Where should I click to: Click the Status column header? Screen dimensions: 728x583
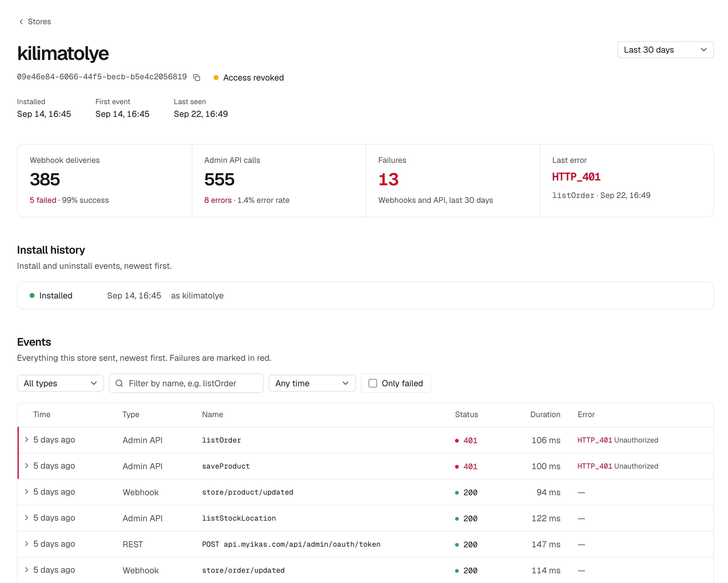pyautogui.click(x=466, y=414)
